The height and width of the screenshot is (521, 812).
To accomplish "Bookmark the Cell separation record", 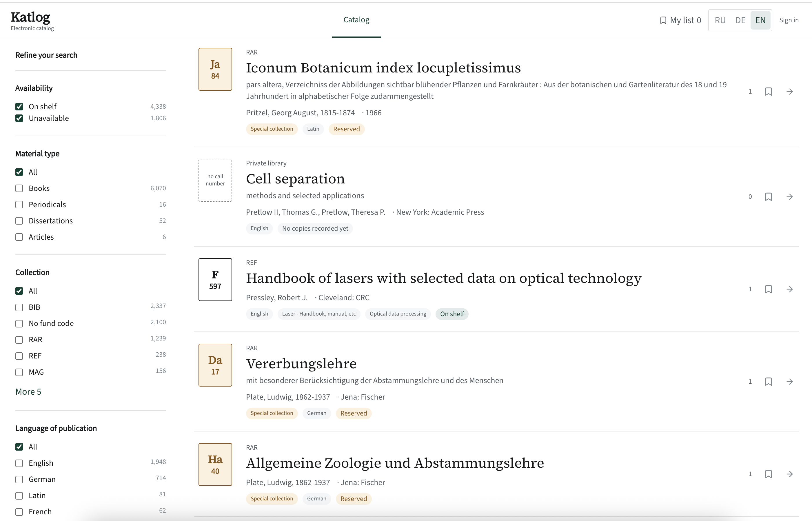I will click(768, 197).
